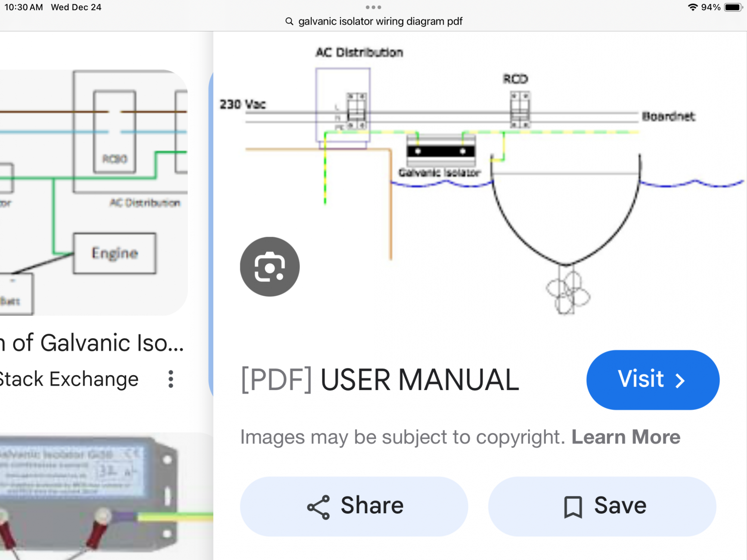Viewport: 747px width, 560px height.
Task: Tap the Stack Exchange source label
Action: pos(69,379)
